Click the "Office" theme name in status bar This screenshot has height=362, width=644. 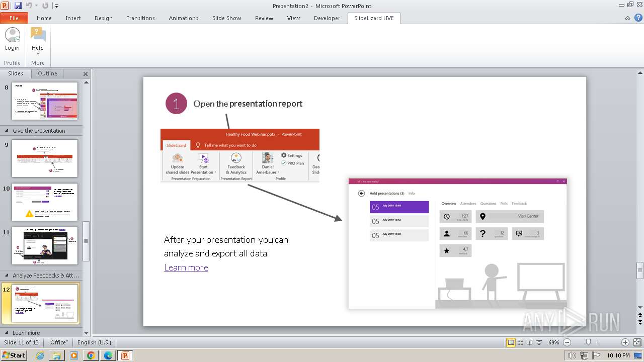pyautogui.click(x=58, y=342)
